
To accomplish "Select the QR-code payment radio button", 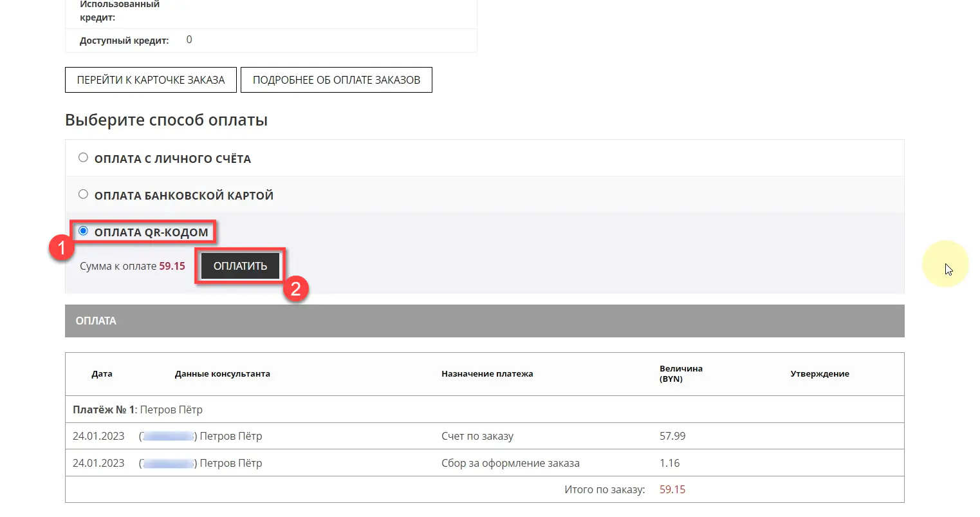I will [x=83, y=231].
